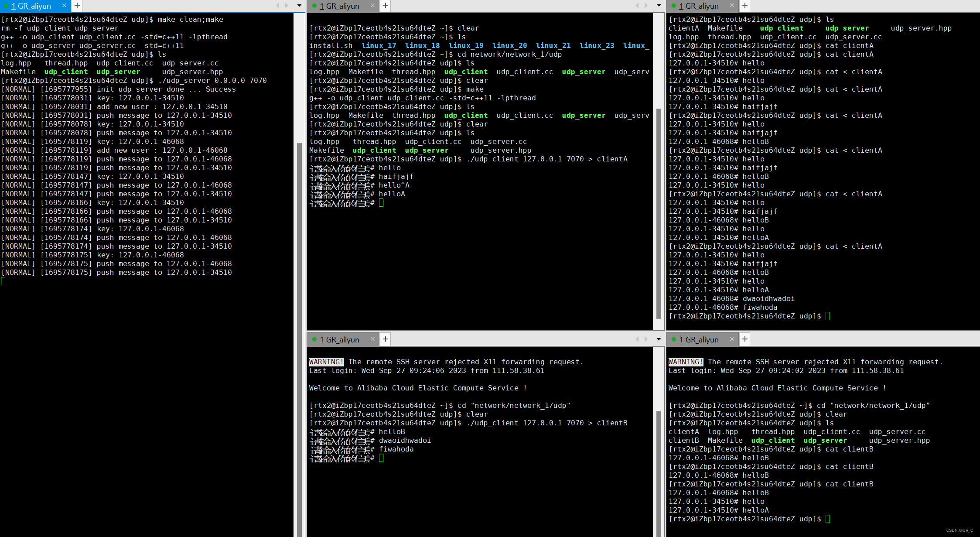Click the WARNING! label in the clientB sender pane
Viewport: 980px width, 537px height.
[326, 362]
